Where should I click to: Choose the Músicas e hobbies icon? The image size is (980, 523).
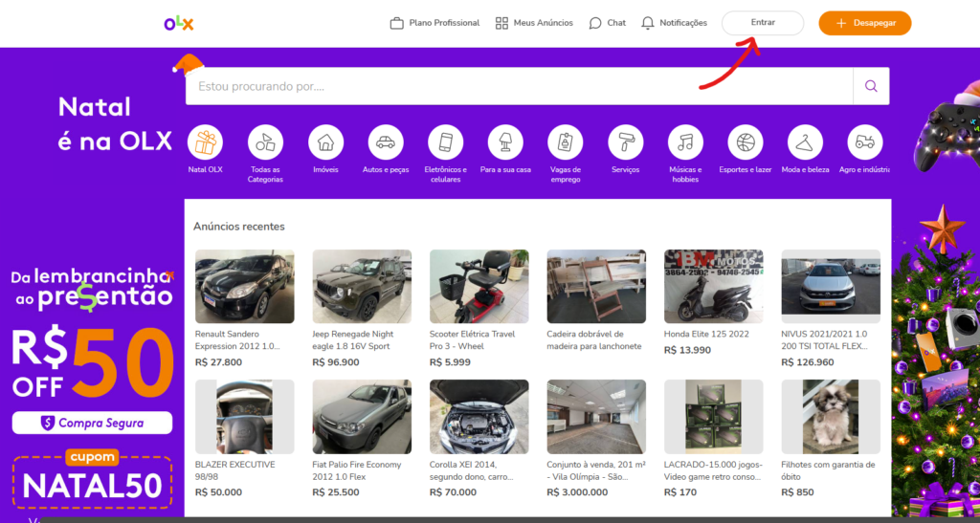coord(685,142)
